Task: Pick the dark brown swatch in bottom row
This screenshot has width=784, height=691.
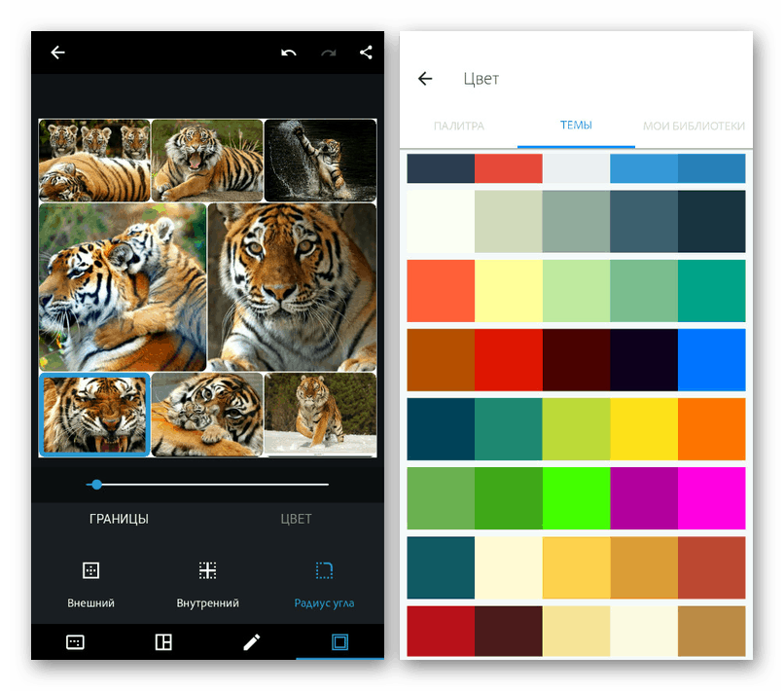Action: click(x=509, y=631)
